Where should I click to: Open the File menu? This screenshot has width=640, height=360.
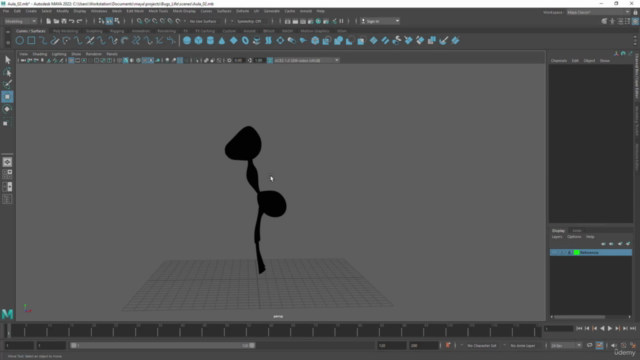(x=6, y=11)
